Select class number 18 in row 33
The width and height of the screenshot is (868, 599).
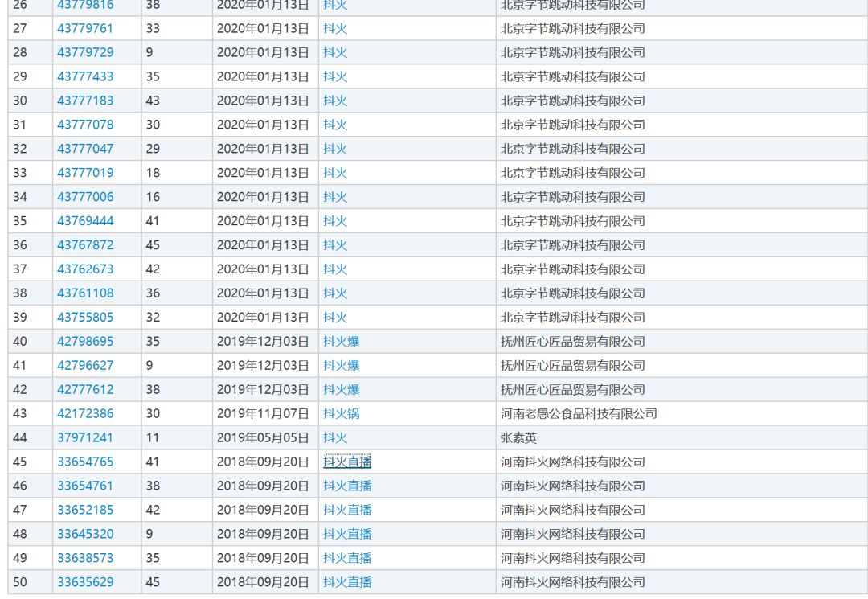(177, 173)
